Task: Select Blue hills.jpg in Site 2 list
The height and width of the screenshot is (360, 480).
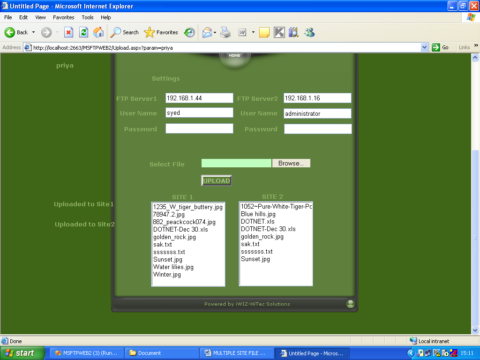Action: (x=258, y=214)
